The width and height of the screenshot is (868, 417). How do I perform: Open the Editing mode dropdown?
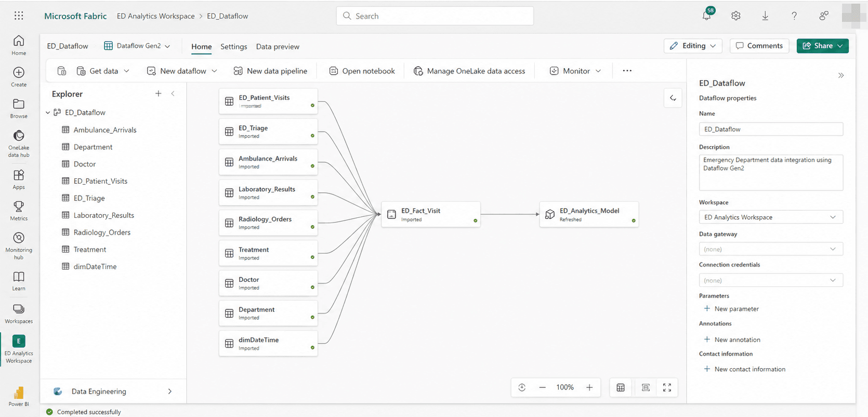tap(693, 46)
